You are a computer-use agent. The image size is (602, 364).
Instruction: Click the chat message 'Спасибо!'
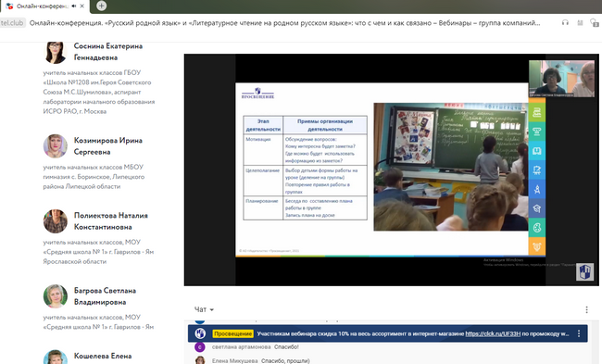point(286,347)
